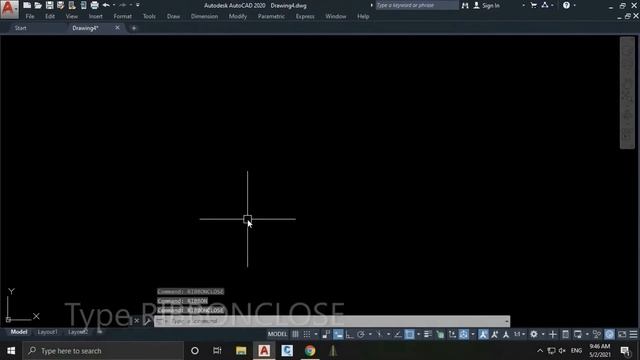Click the Open from Web & Mobile icon
Viewport: 640px width, 360px height.
[x=72, y=5]
